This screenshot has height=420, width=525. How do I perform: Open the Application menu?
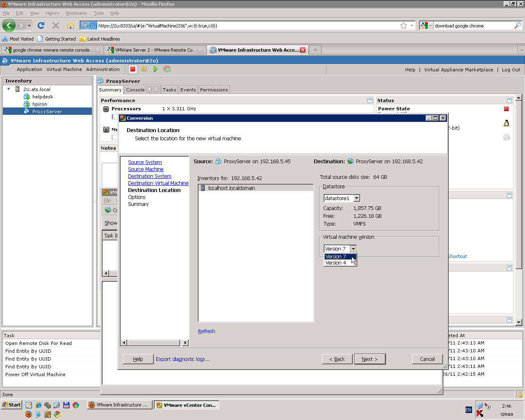[30, 69]
